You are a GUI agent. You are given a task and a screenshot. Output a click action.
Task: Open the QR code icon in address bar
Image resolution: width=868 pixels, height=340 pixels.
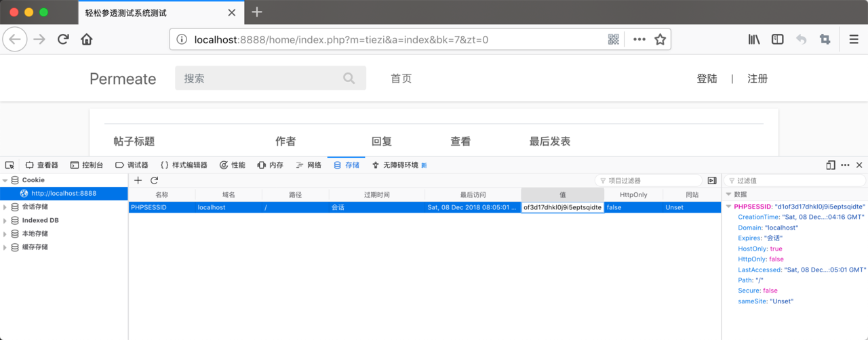pos(614,39)
